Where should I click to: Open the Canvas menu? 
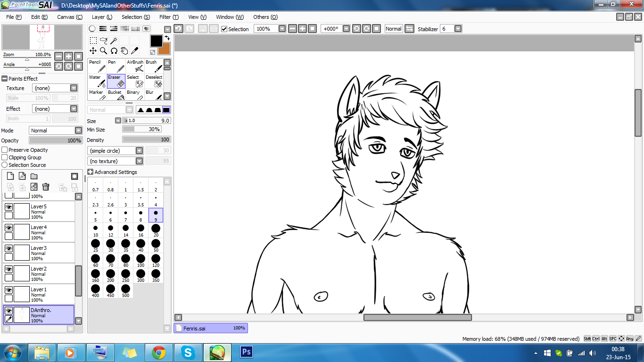point(69,17)
